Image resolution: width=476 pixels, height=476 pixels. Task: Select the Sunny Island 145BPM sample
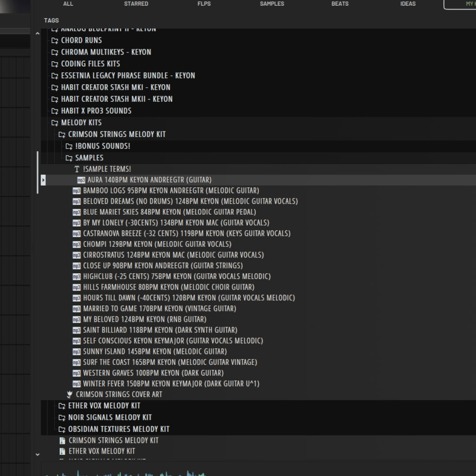pyautogui.click(x=155, y=351)
